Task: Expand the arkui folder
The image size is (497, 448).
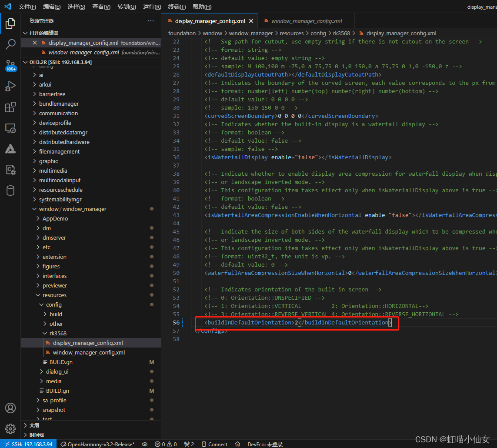Action: 90,84
